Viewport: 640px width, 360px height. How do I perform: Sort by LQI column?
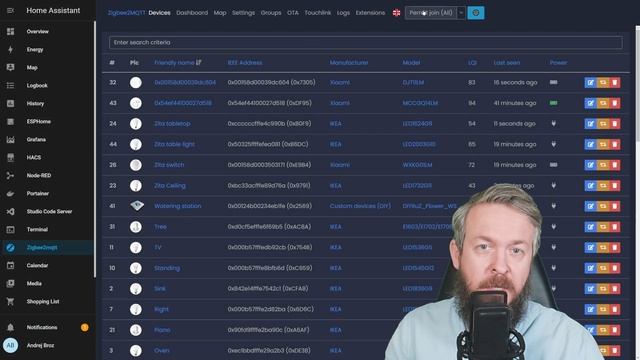pos(472,62)
